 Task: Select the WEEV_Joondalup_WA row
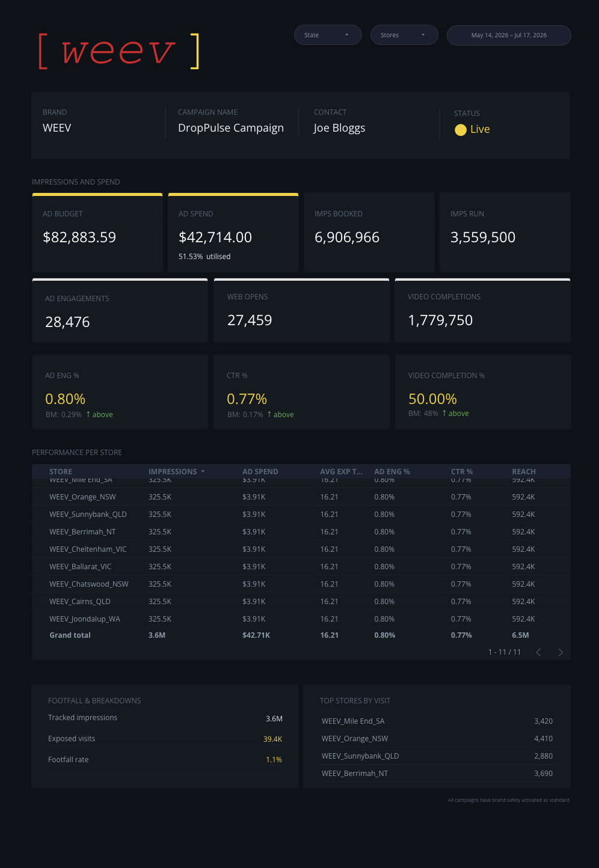point(301,619)
